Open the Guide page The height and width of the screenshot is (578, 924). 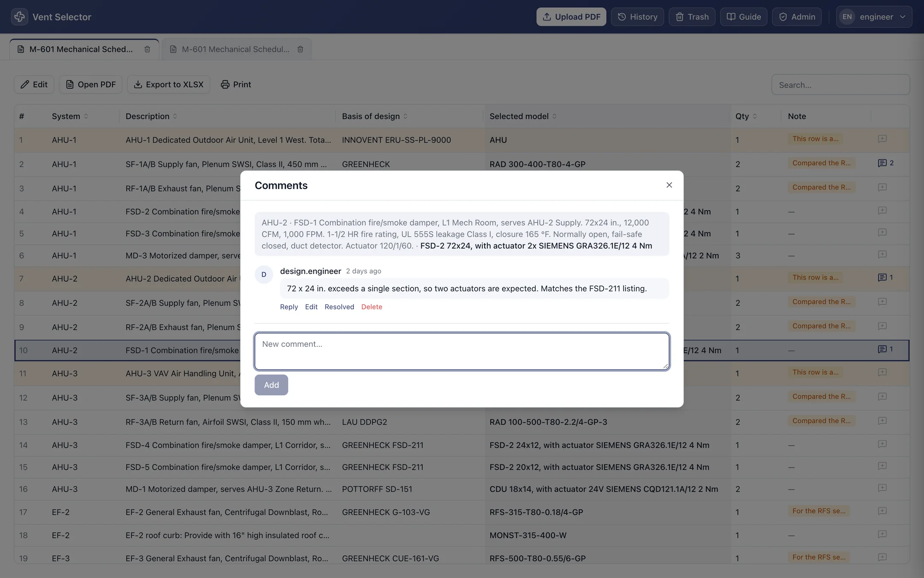(744, 17)
